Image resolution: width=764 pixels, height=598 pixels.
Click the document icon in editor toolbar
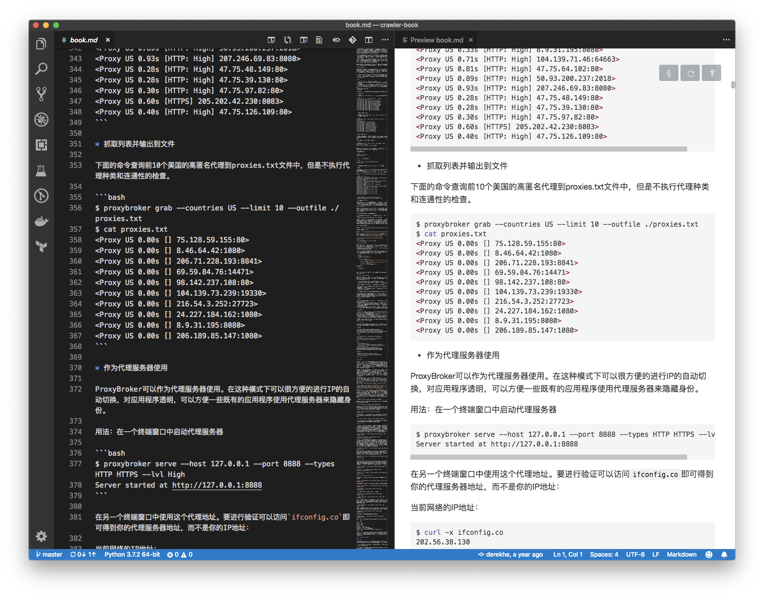[319, 40]
